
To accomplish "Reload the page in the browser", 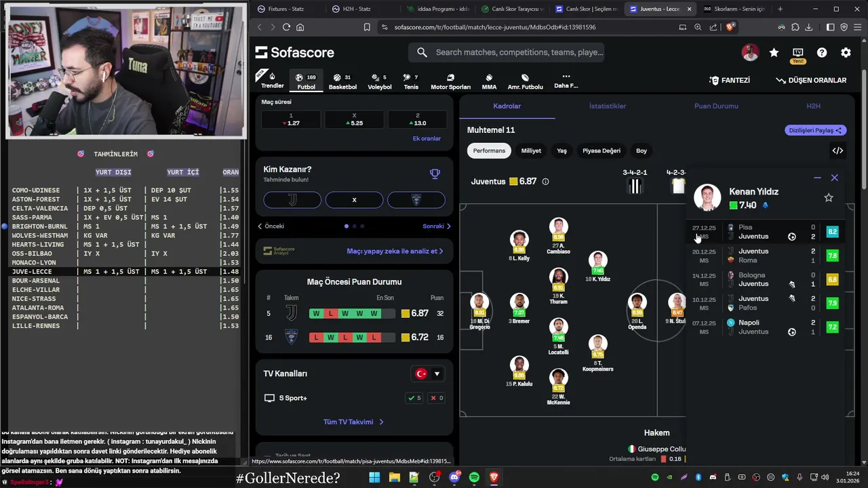I will [x=286, y=27].
